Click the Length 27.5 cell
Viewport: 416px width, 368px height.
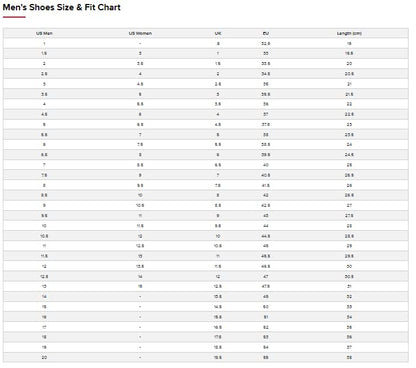(349, 216)
